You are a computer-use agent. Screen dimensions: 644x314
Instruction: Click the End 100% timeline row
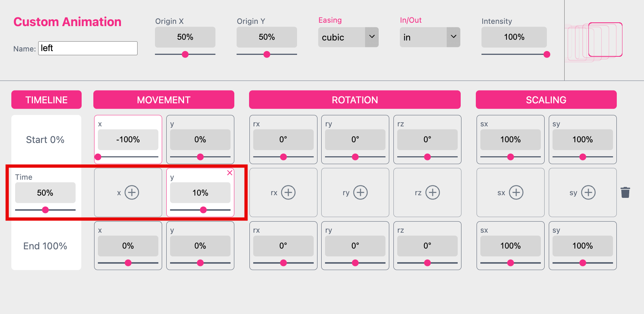click(x=45, y=246)
